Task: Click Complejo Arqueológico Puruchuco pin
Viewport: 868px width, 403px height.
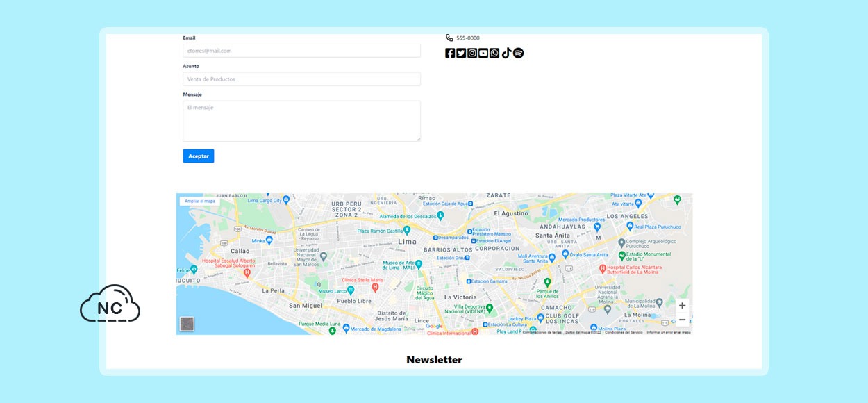Action: (x=621, y=242)
